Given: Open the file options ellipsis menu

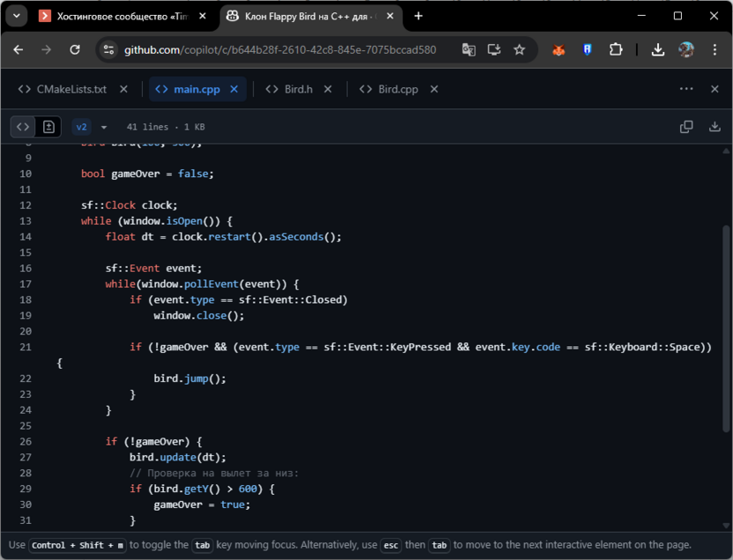Looking at the screenshot, I should click(x=686, y=89).
